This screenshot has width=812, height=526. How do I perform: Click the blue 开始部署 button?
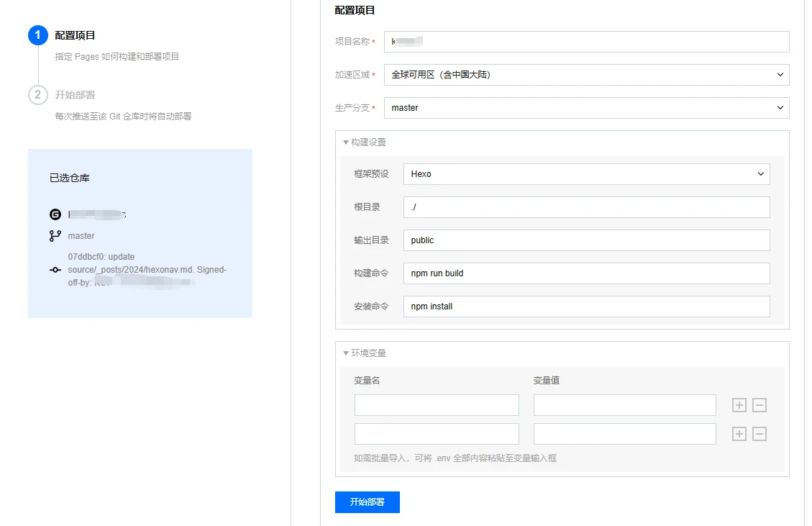367,502
